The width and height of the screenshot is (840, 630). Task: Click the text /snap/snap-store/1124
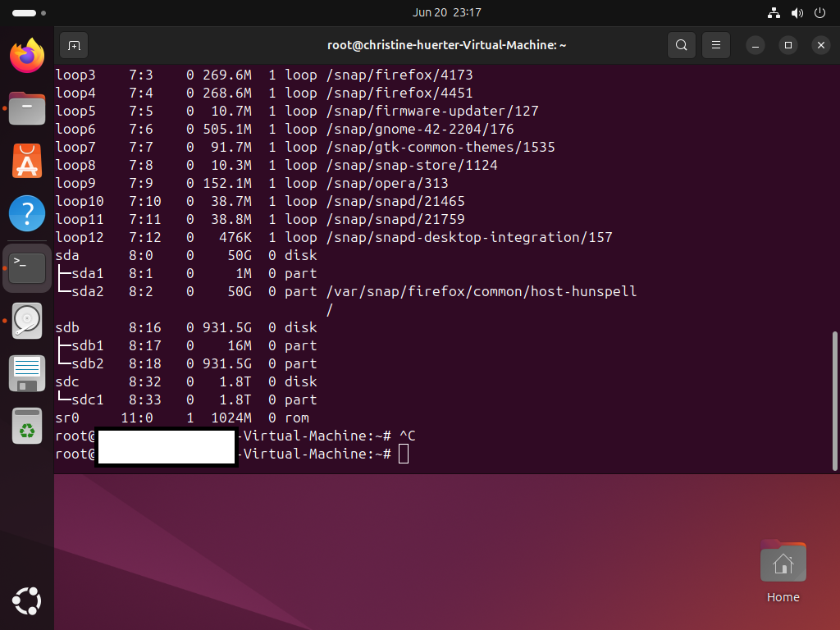tap(412, 165)
